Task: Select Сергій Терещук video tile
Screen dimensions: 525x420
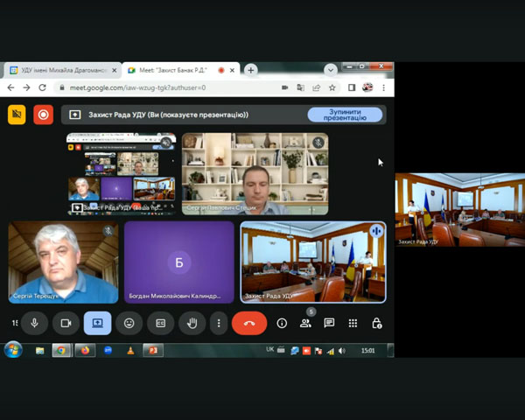Action: pyautogui.click(x=63, y=262)
